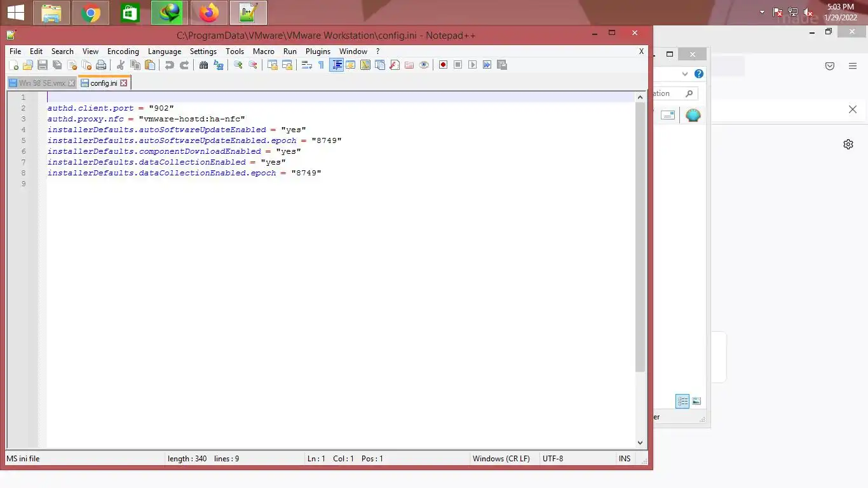Open the User Defined Language icon

click(351, 65)
